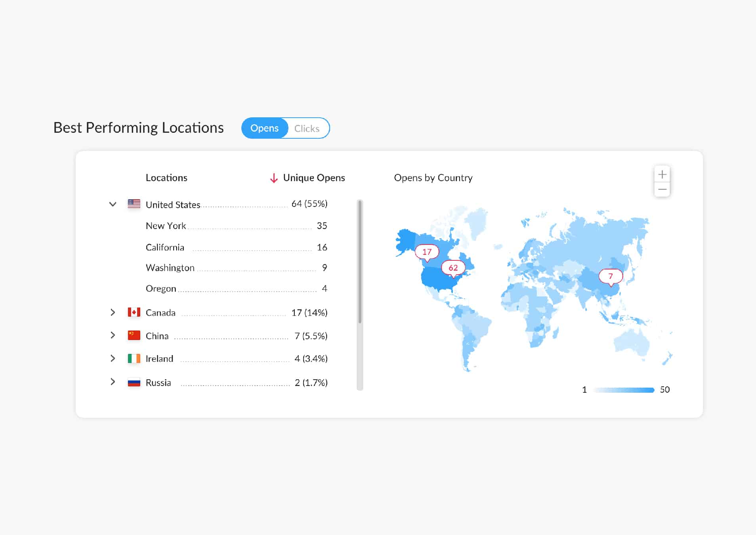Image resolution: width=756 pixels, height=535 pixels.
Task: Sort by Unique Opens column header
Action: [314, 178]
